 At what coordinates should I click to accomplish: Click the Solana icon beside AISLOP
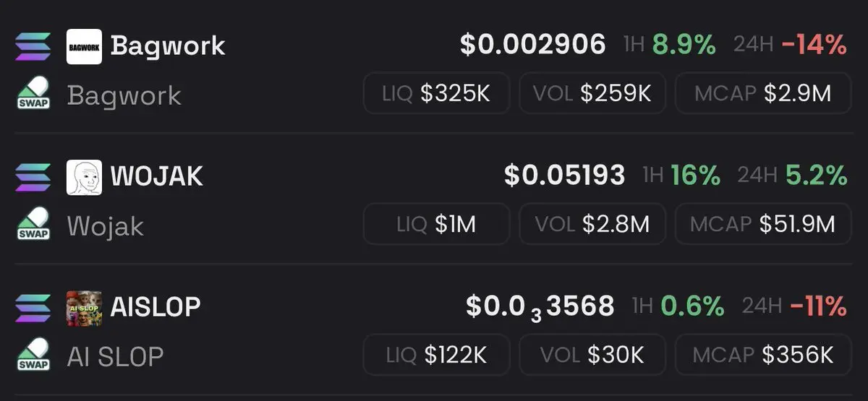33,309
